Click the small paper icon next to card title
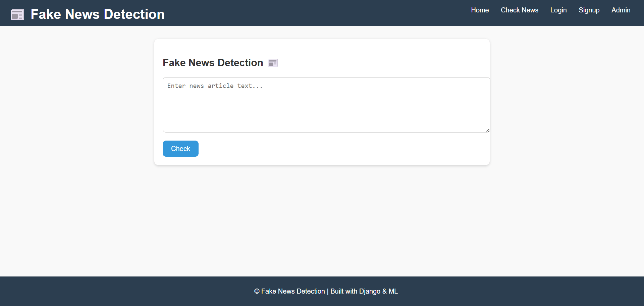The width and height of the screenshot is (644, 306). click(x=273, y=63)
